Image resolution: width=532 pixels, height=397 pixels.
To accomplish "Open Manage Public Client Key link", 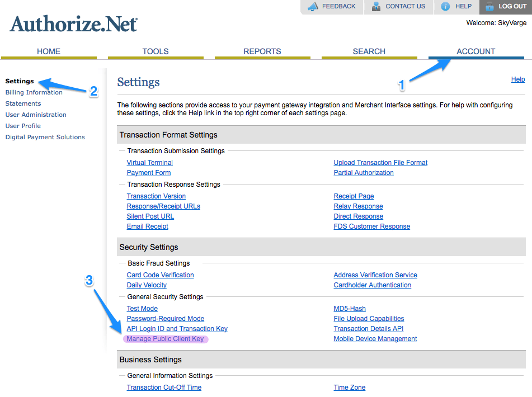I will [x=165, y=339].
